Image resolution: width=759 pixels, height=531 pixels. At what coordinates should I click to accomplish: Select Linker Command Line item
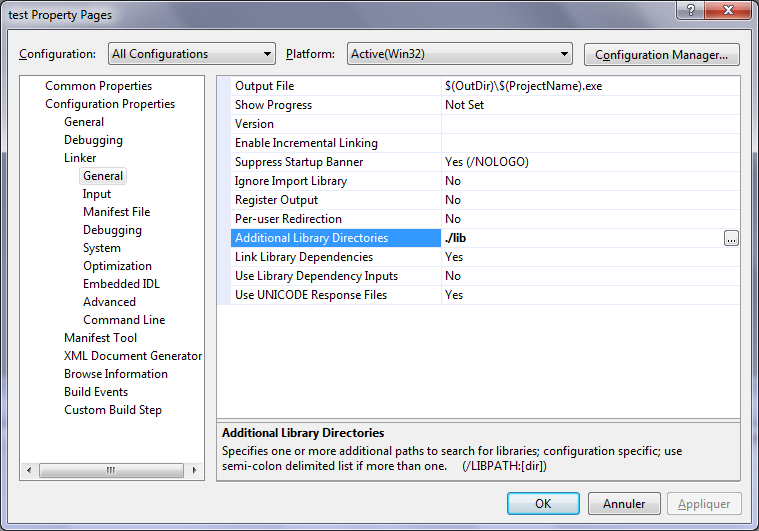click(x=124, y=320)
